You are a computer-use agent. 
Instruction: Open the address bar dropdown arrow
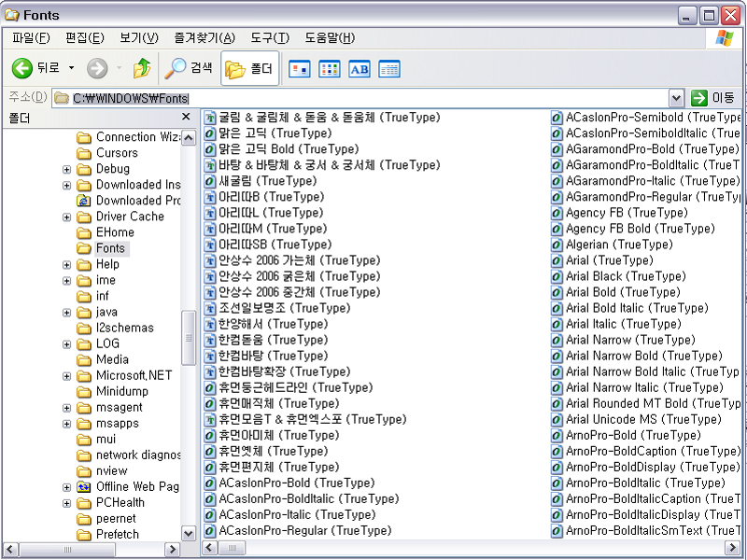676,99
